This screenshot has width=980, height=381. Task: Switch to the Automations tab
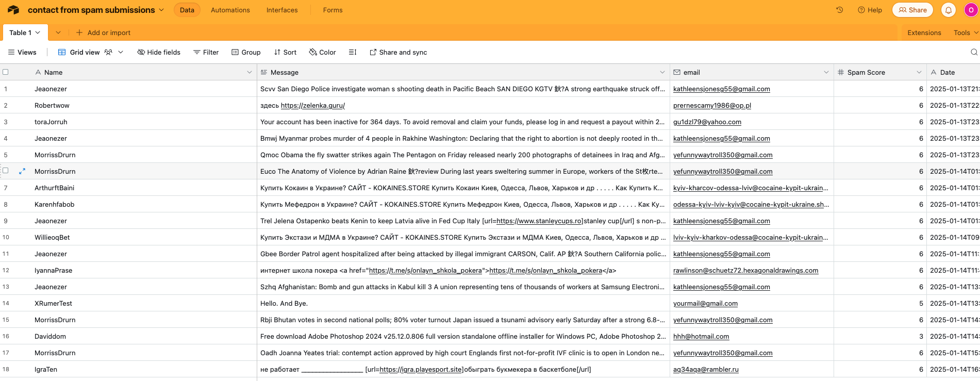(x=230, y=10)
